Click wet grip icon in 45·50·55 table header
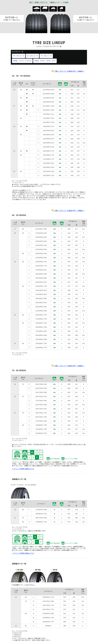 [x=66, y=84]
